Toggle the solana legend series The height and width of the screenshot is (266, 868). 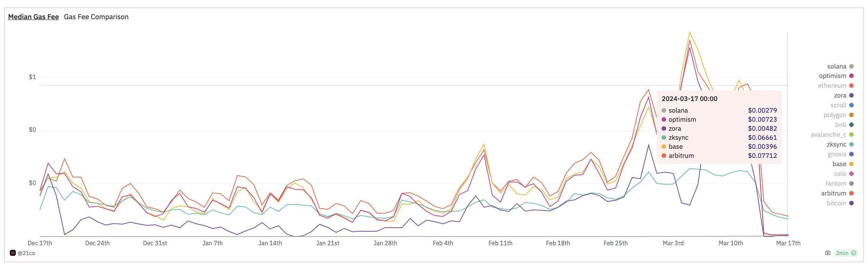coord(836,66)
